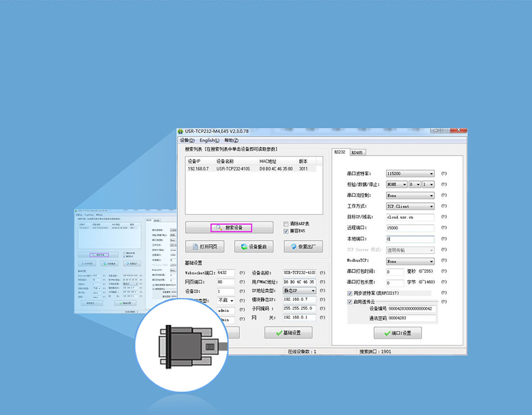This screenshot has height=415, width=532.
Task: Click status bar text 搜索端口: 1901
Action: click(375, 352)
